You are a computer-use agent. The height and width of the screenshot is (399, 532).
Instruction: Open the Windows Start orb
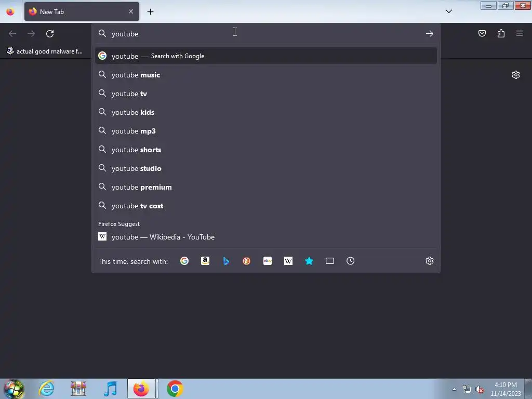tap(14, 389)
